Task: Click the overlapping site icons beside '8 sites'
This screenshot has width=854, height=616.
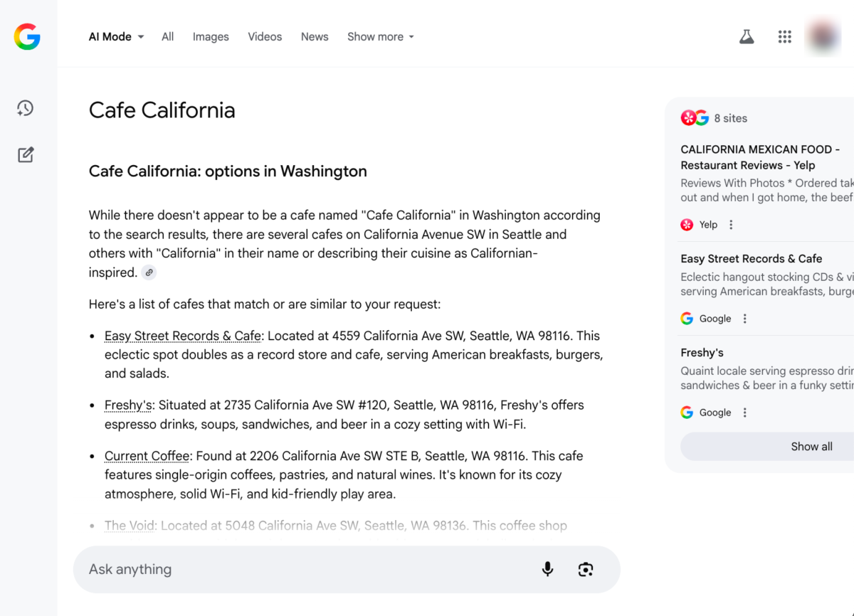Action: click(695, 118)
